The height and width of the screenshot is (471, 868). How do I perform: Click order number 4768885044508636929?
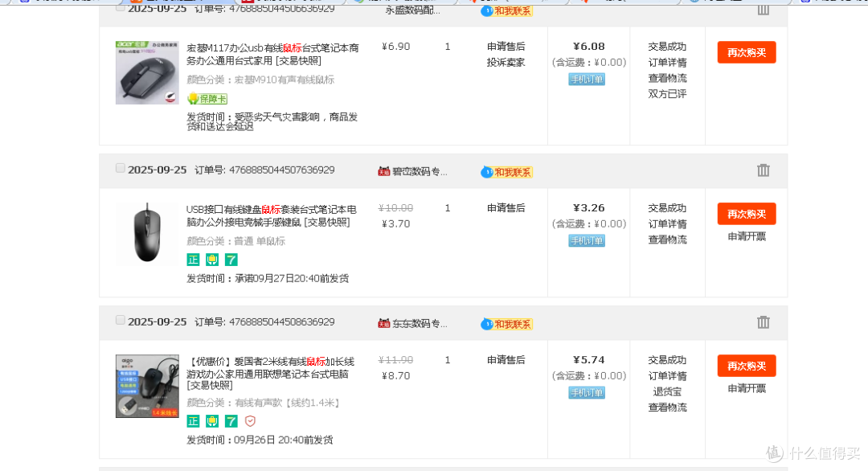(x=282, y=322)
